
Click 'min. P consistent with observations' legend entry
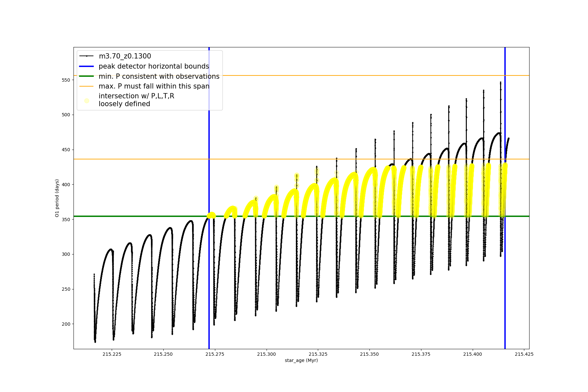[x=159, y=76]
